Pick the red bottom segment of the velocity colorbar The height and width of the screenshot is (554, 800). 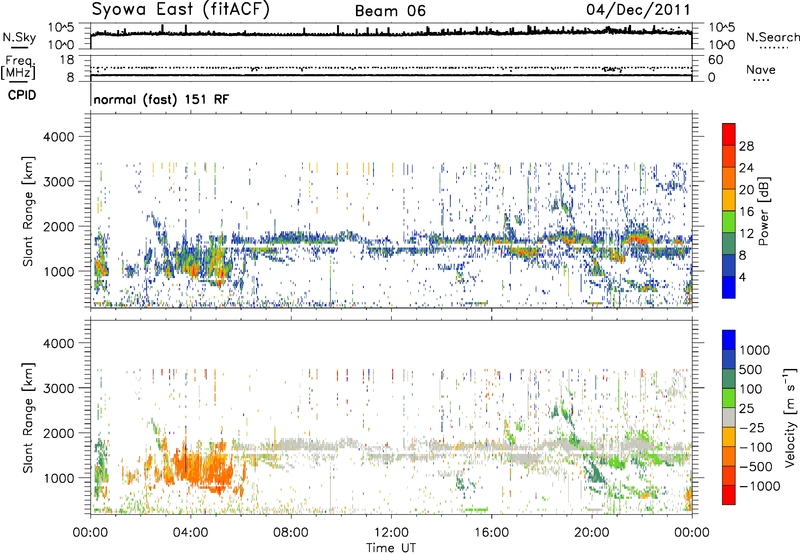[x=729, y=495]
